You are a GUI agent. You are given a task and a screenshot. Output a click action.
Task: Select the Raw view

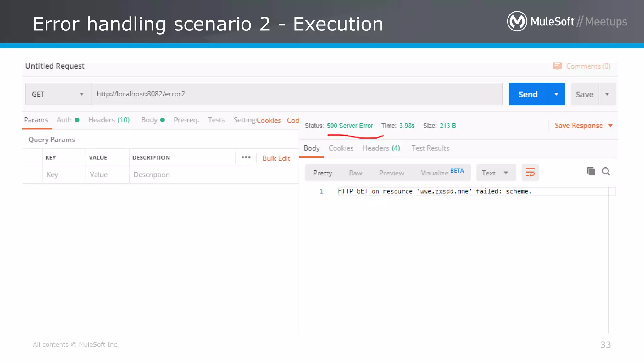pyautogui.click(x=356, y=173)
